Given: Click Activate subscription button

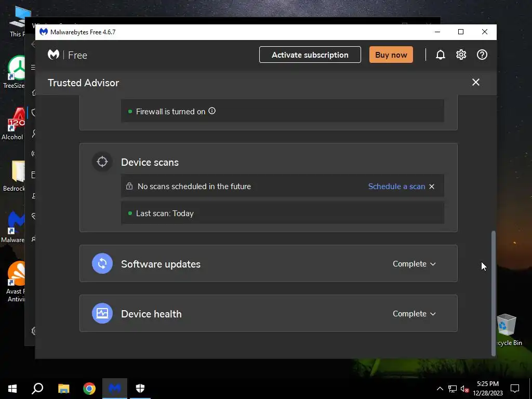Looking at the screenshot, I should 310,55.
